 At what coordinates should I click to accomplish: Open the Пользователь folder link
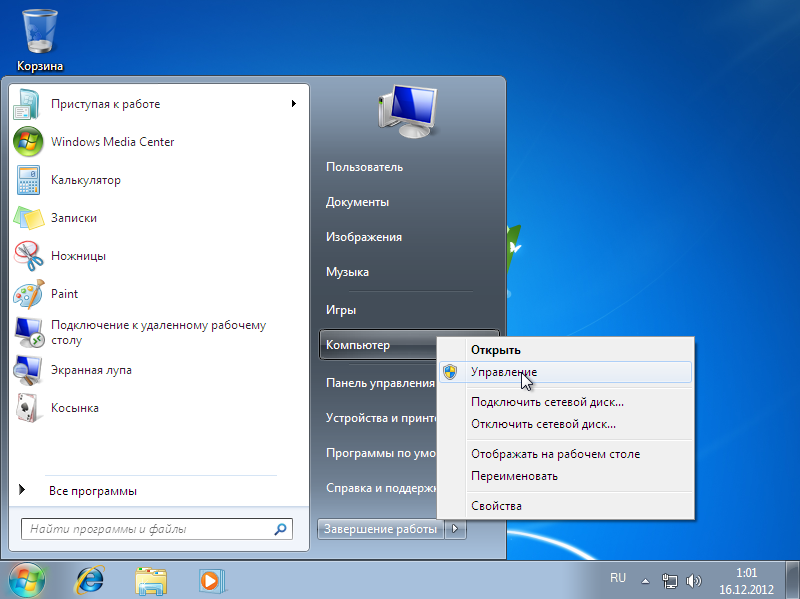click(x=364, y=167)
